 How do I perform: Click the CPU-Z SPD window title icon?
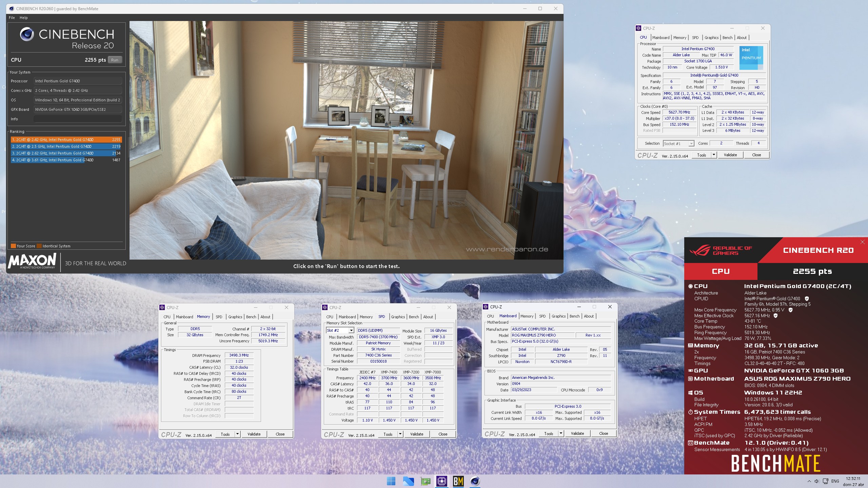tap(325, 307)
